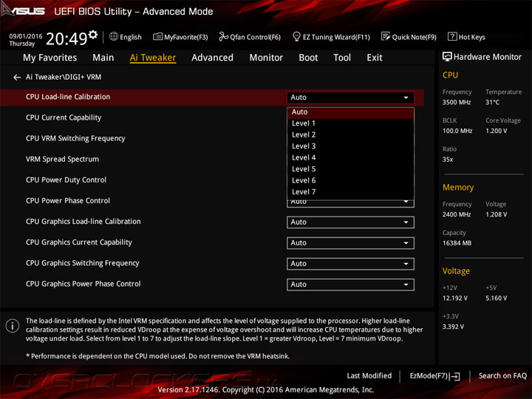The height and width of the screenshot is (399, 532).
Task: Expand CPU Graphics Switching Frequency dropdown
Action: [x=350, y=264]
